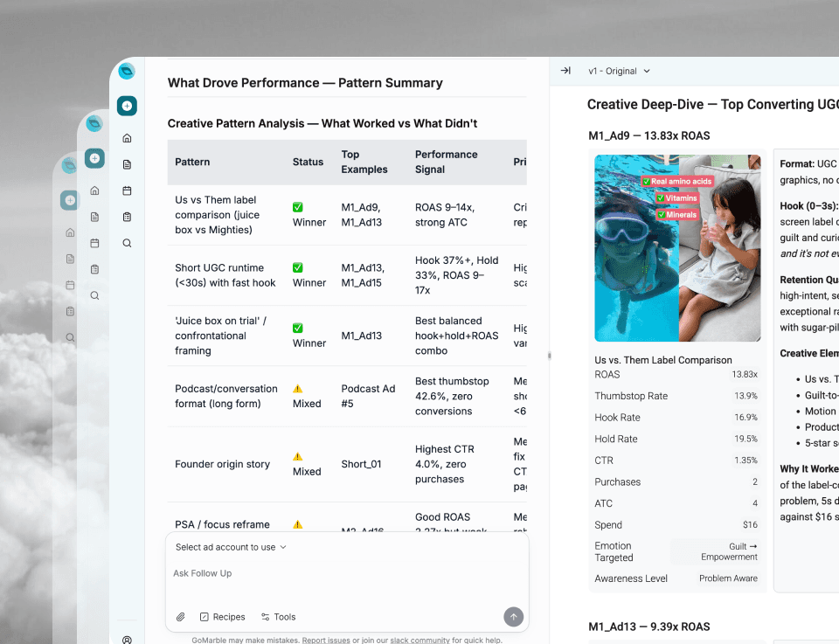This screenshot has height=644, width=839.
Task: Open the document icon in front sidebar
Action: tap(127, 164)
